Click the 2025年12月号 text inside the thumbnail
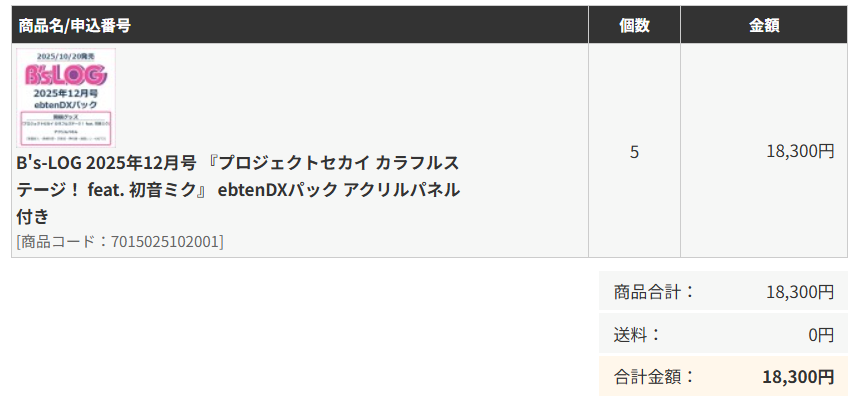 coord(66,92)
